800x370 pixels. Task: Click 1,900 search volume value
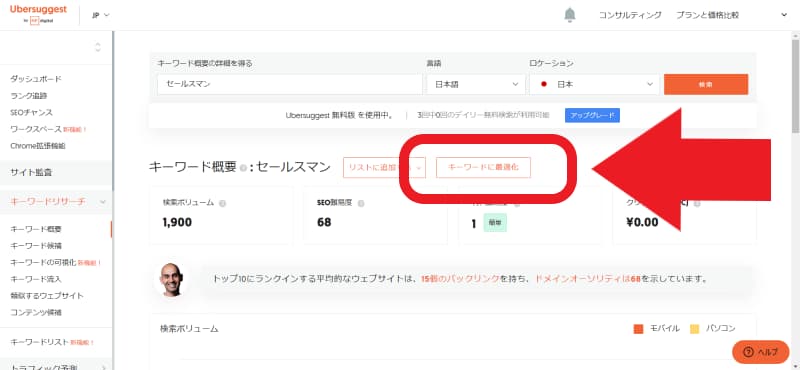click(x=177, y=223)
